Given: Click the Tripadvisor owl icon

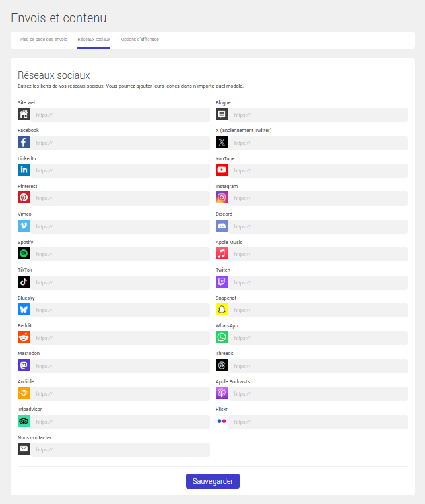Looking at the screenshot, I should (x=24, y=421).
